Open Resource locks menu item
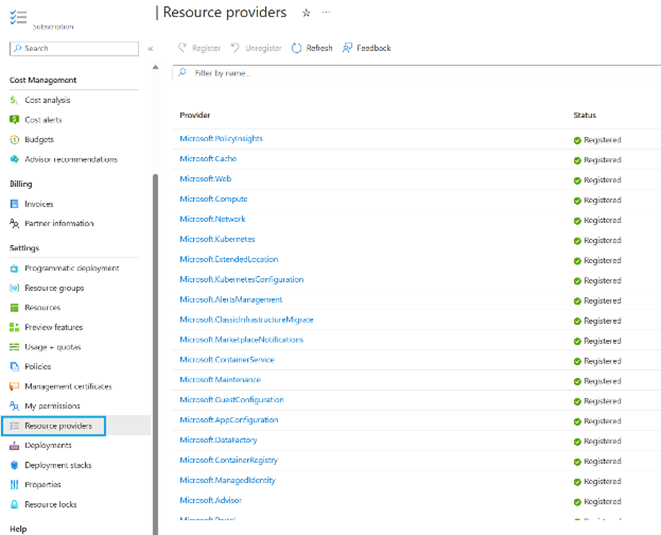 [51, 504]
